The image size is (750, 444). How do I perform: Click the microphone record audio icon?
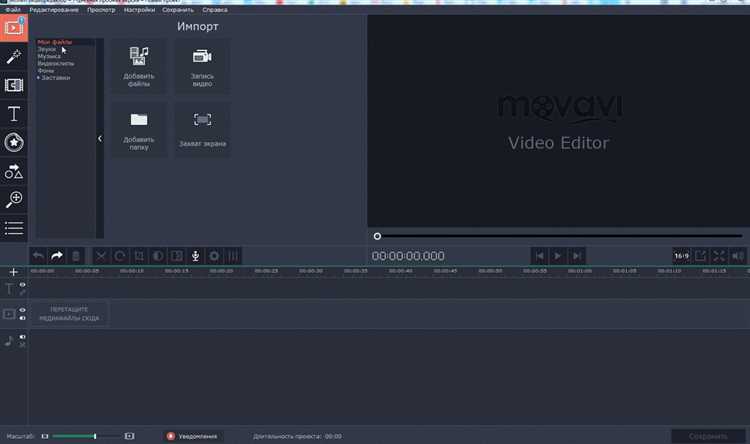[195, 256]
